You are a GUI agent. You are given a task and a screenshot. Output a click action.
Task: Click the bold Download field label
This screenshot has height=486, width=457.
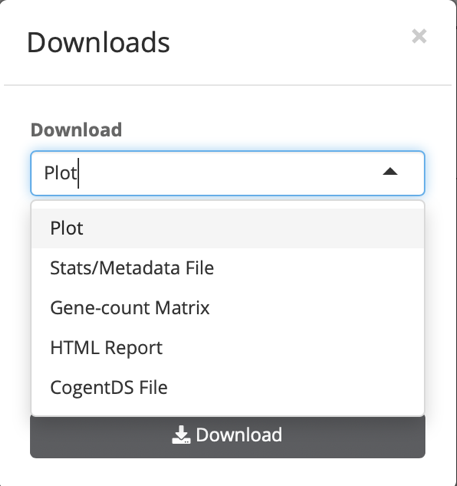76,130
